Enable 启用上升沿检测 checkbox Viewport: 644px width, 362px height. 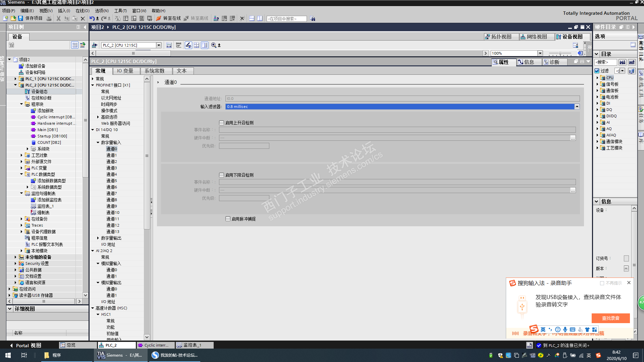221,123
